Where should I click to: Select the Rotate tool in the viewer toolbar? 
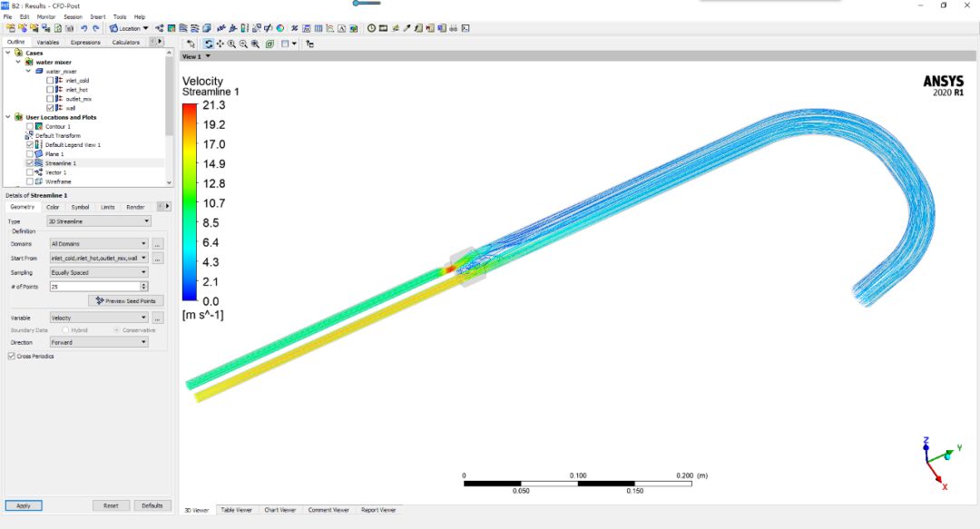tap(209, 43)
